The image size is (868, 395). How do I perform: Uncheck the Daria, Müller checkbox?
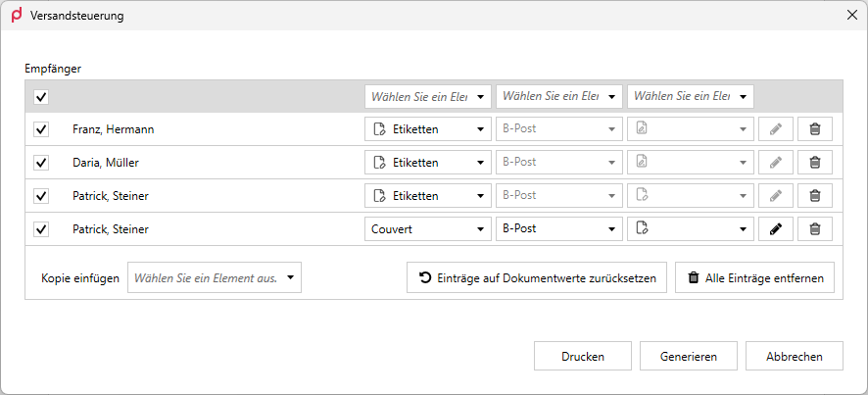[41, 163]
